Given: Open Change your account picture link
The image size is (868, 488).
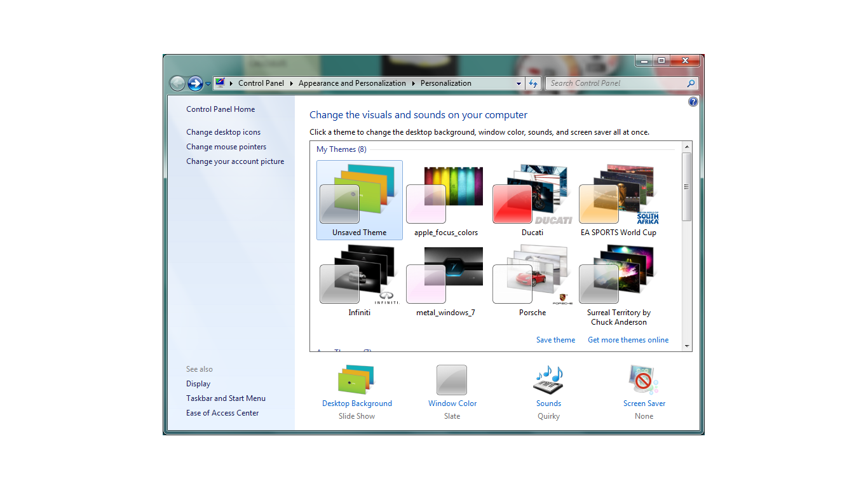Looking at the screenshot, I should coord(235,161).
